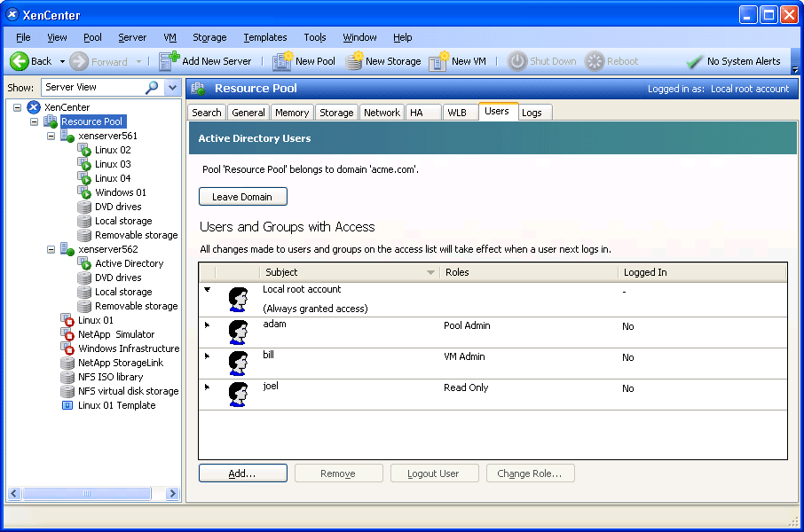The width and height of the screenshot is (804, 532).
Task: Click the New Storage toolbar icon
Action: point(354,61)
